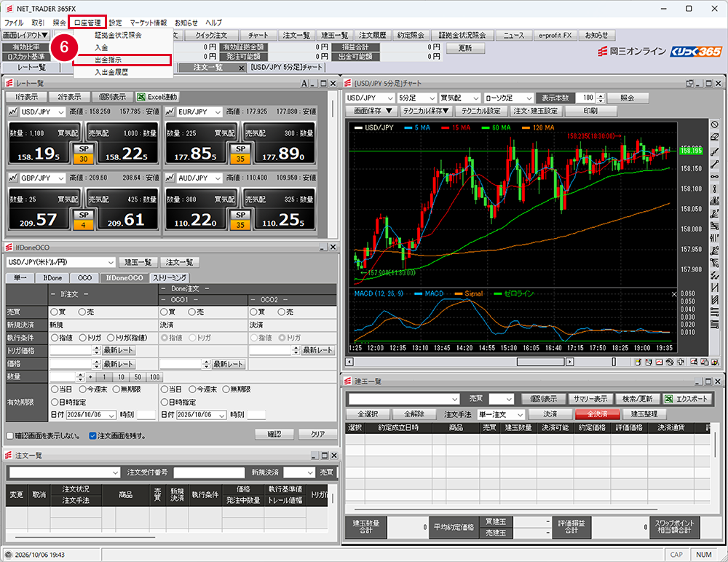728x562 pixels.
Task: Select 売 radio under If注文
Action: coord(83,312)
